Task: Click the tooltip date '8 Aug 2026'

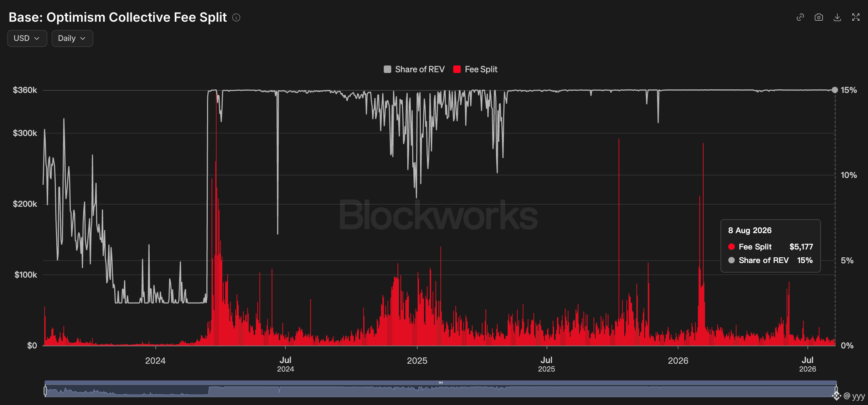Action: [x=750, y=231]
